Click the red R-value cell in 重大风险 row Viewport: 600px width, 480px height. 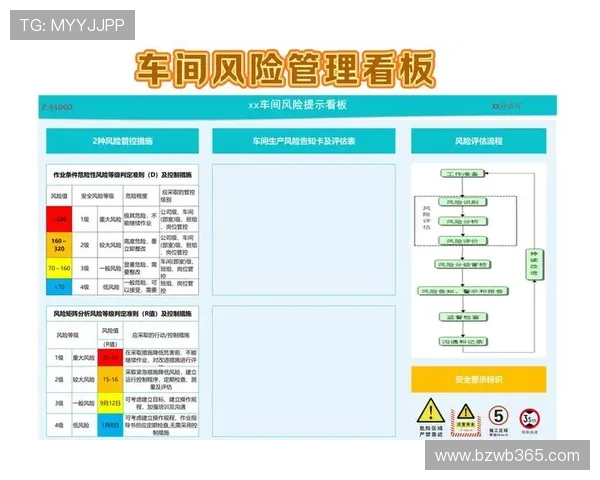110,358
